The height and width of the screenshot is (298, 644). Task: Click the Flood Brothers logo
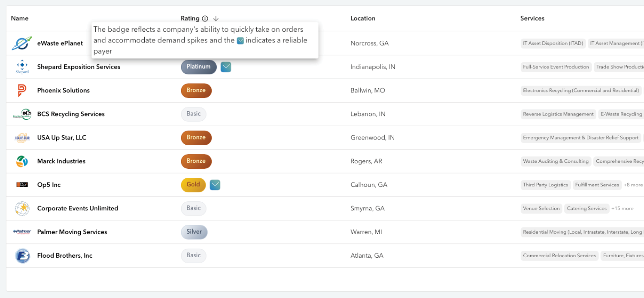click(22, 256)
